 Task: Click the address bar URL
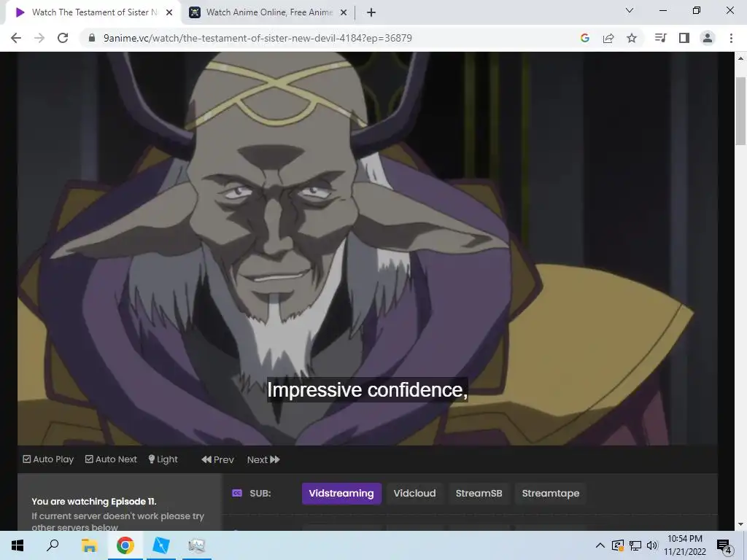tap(258, 38)
